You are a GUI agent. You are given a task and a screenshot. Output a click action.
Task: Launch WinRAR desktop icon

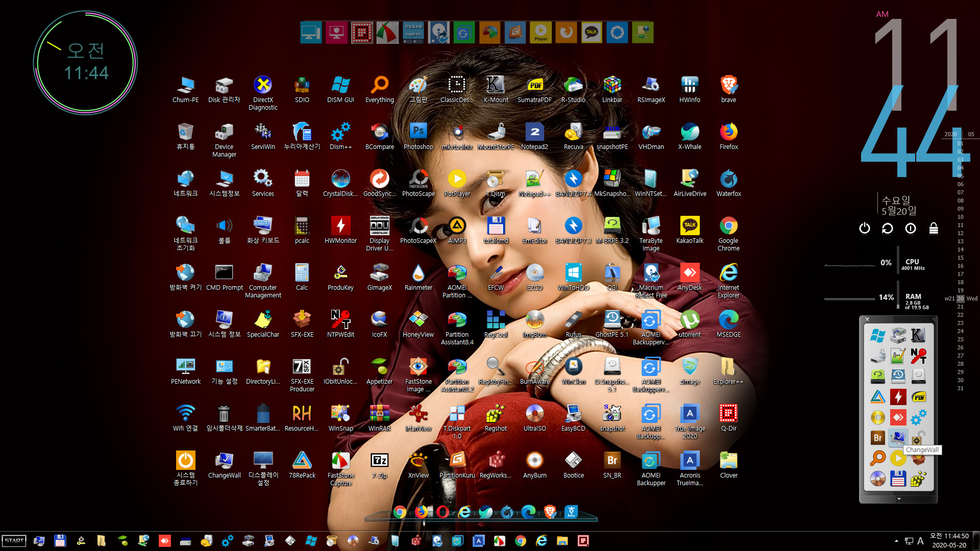pyautogui.click(x=379, y=418)
